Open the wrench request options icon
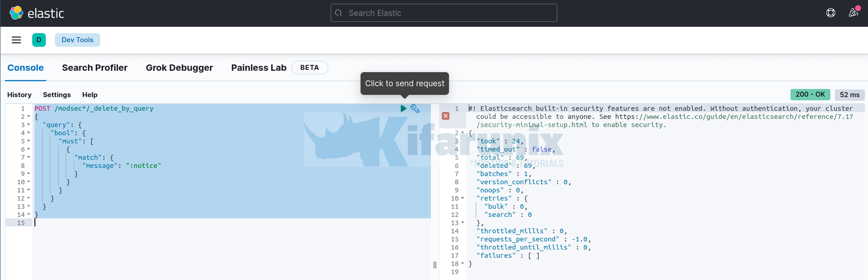 (415, 108)
